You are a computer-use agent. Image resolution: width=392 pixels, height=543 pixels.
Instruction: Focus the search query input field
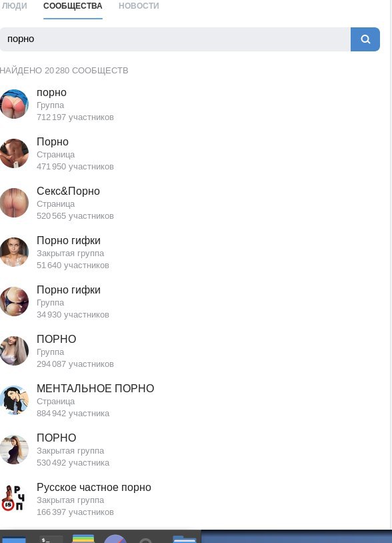pyautogui.click(x=175, y=39)
